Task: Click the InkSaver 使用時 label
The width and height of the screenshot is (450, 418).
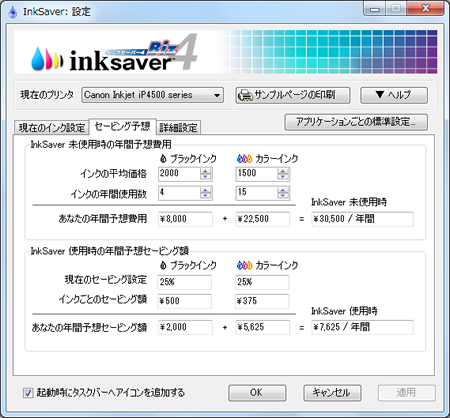Action: (344, 311)
